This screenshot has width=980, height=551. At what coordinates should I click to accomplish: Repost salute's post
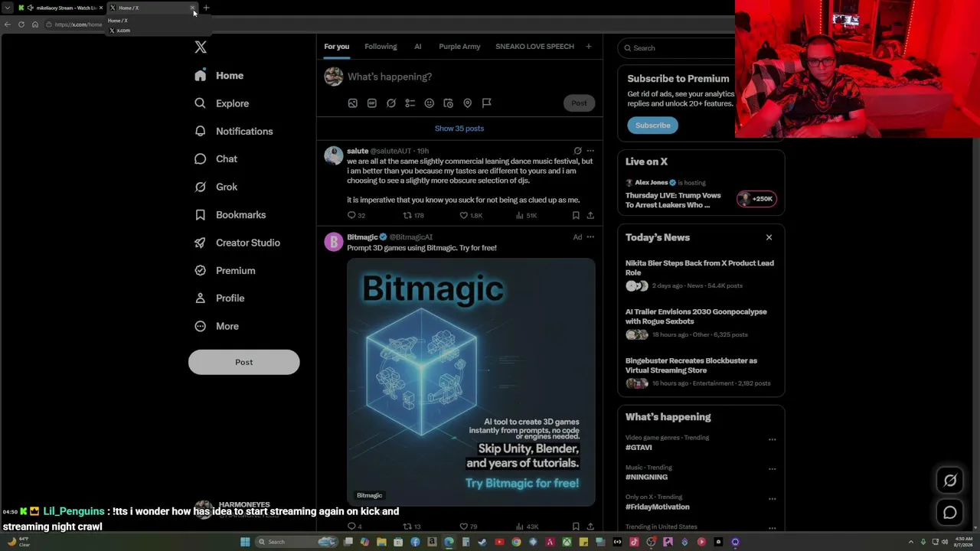(413, 216)
